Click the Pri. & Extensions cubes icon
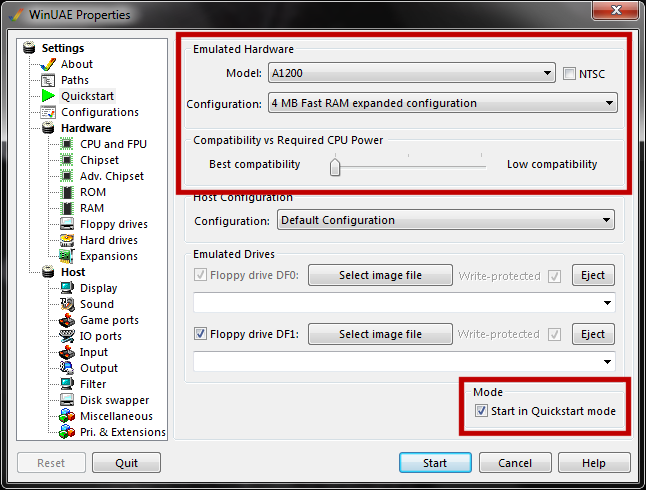Screen dimensions: 646x490 67,432
